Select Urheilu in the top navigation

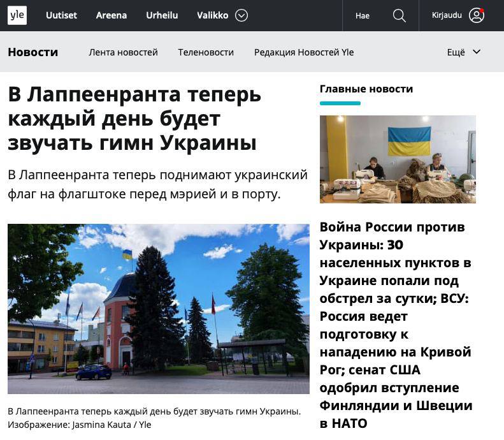(162, 15)
